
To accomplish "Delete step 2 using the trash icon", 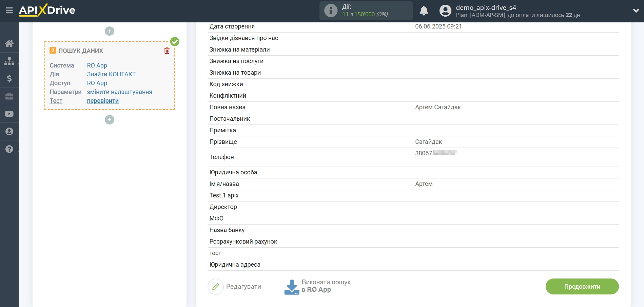I will 167,50.
